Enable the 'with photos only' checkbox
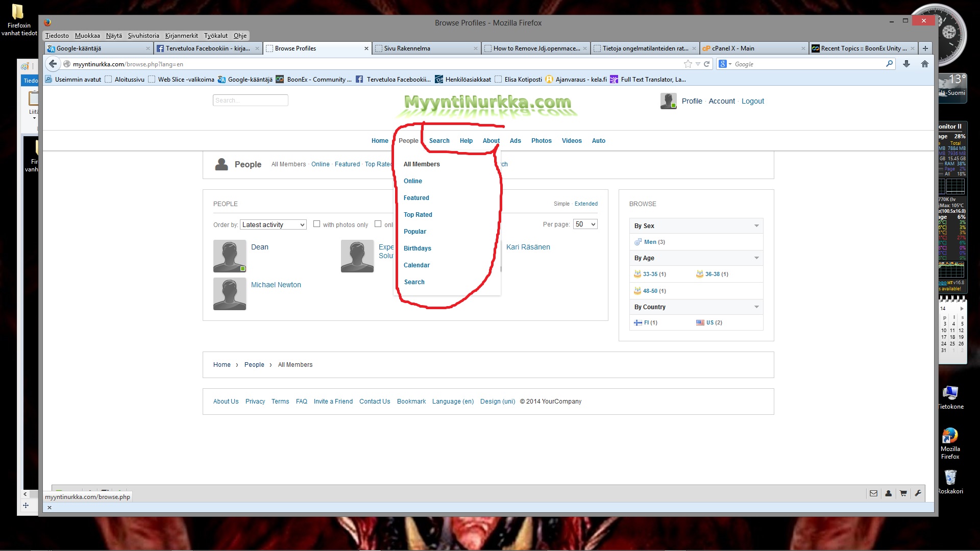Screen dimensions: 980x551 click(x=316, y=224)
